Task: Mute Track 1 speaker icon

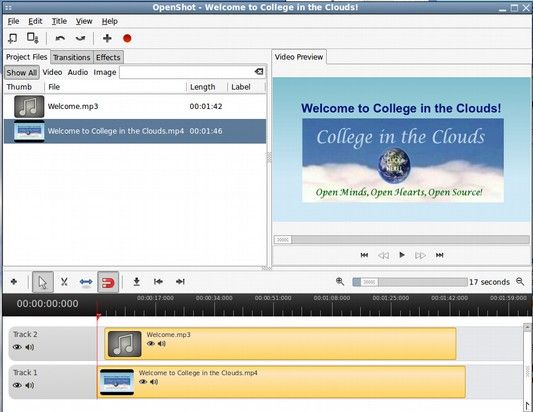Action: point(30,385)
